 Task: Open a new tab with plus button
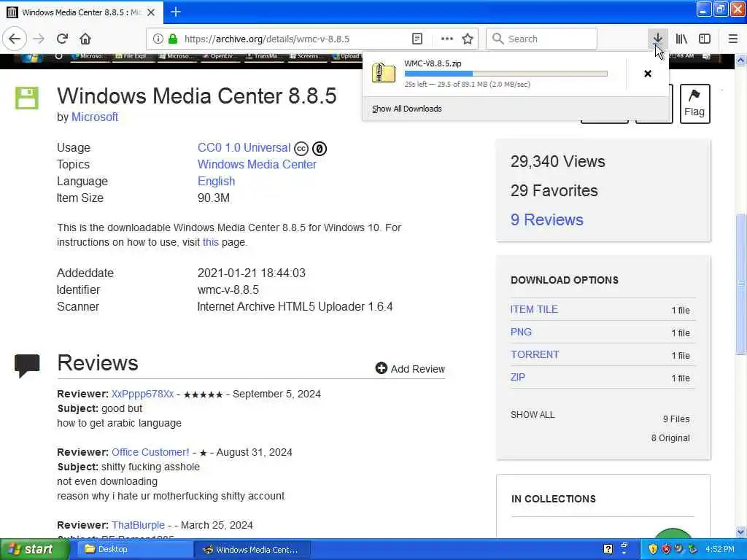pos(175,12)
